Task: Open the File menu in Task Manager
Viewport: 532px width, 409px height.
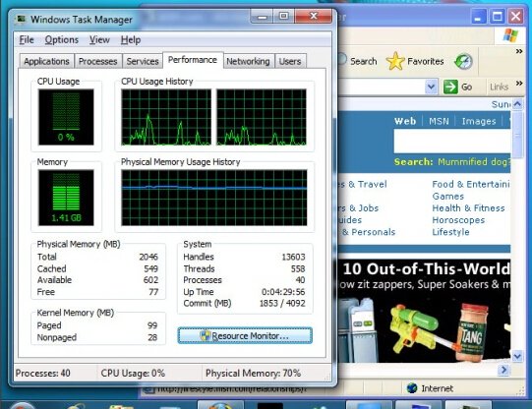Action: (27, 40)
